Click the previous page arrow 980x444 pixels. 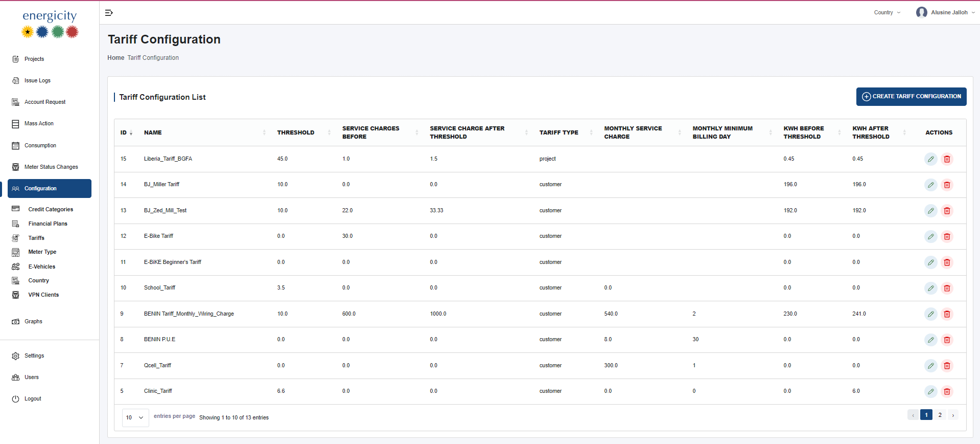pyautogui.click(x=913, y=415)
